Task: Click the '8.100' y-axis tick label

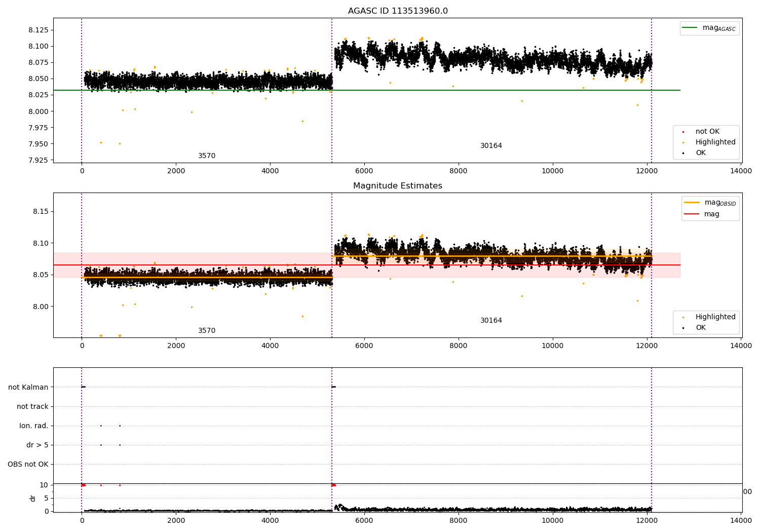Action: tap(39, 46)
